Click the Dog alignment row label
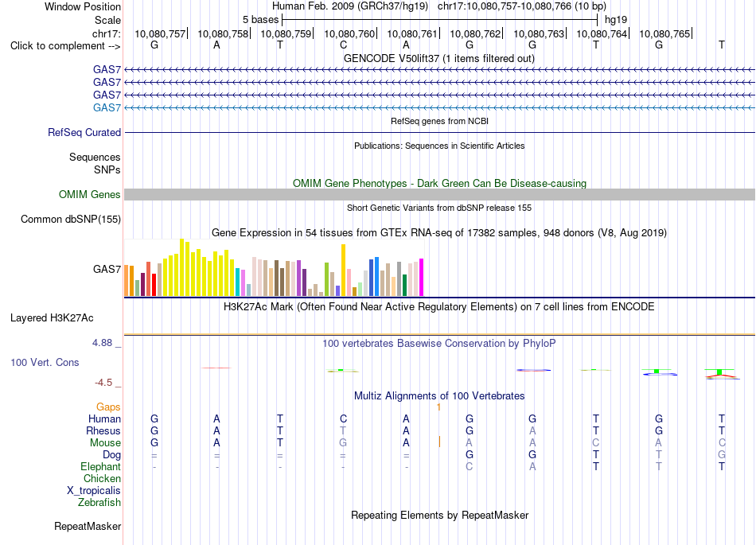Screen dimensions: 756x545 click(111, 454)
